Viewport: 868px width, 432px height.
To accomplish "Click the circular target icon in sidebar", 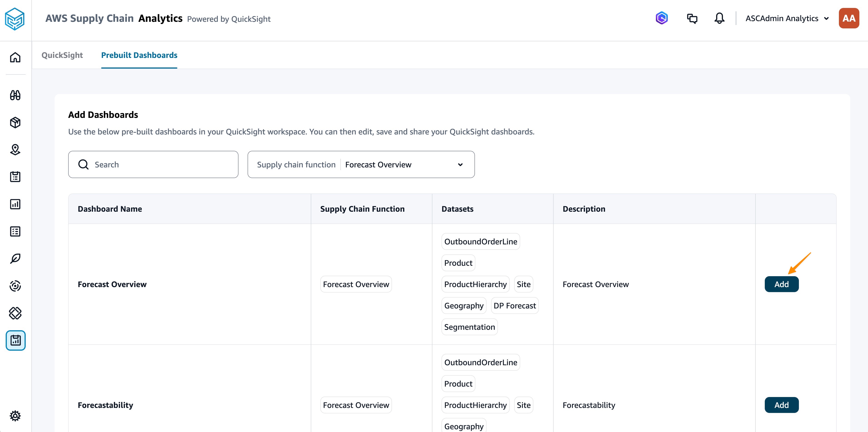I will [15, 286].
